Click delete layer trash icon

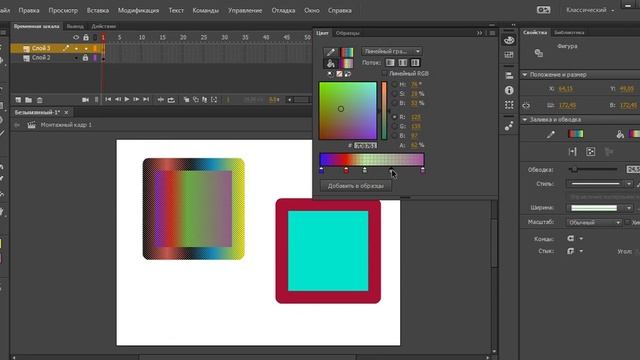[x=40, y=100]
